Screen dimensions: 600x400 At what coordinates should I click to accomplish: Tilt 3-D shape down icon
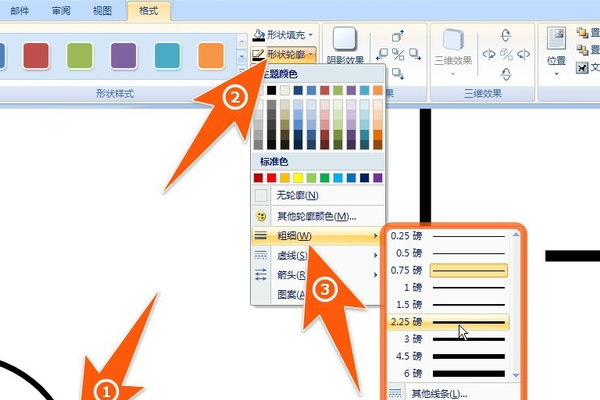[x=506, y=73]
